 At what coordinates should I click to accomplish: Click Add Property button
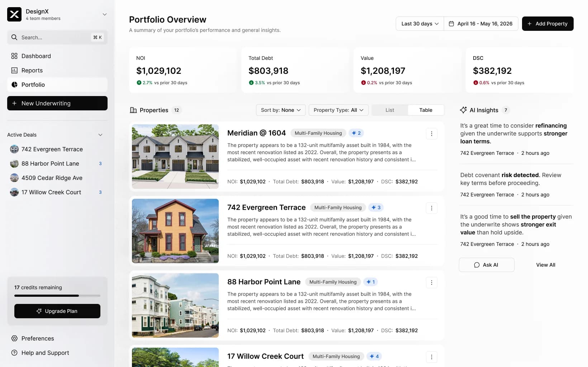pos(547,24)
